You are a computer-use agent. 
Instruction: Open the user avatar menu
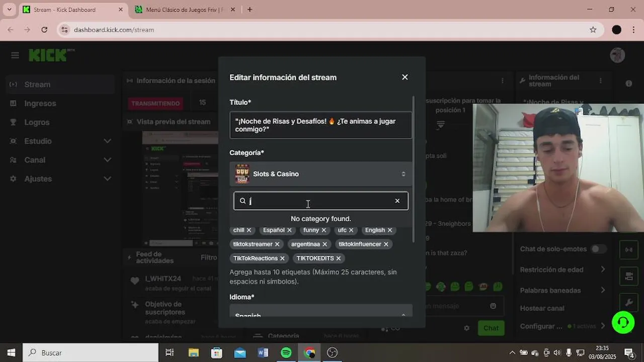pos(617,55)
